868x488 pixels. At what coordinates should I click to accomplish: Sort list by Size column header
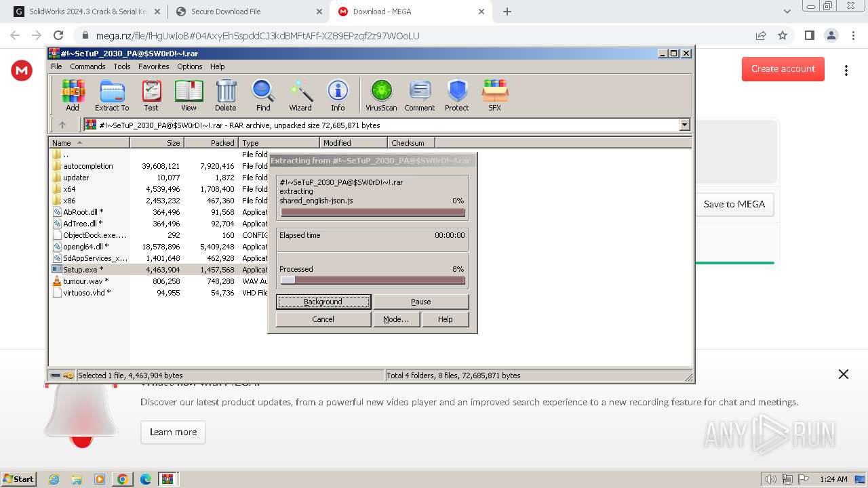pos(157,143)
